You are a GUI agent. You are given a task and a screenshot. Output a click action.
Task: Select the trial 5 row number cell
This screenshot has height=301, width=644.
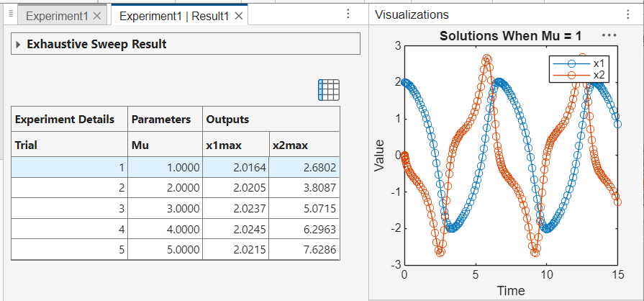point(69,250)
